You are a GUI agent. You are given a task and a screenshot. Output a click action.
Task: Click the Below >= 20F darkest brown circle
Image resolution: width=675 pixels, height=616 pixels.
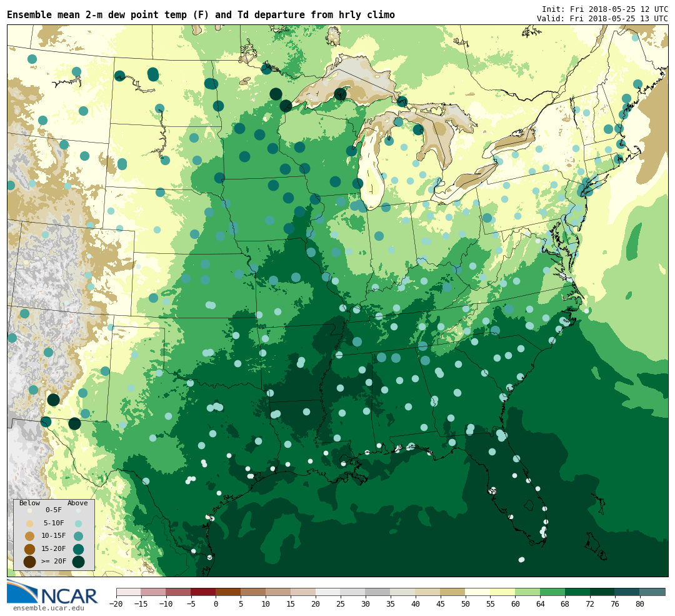[30, 562]
